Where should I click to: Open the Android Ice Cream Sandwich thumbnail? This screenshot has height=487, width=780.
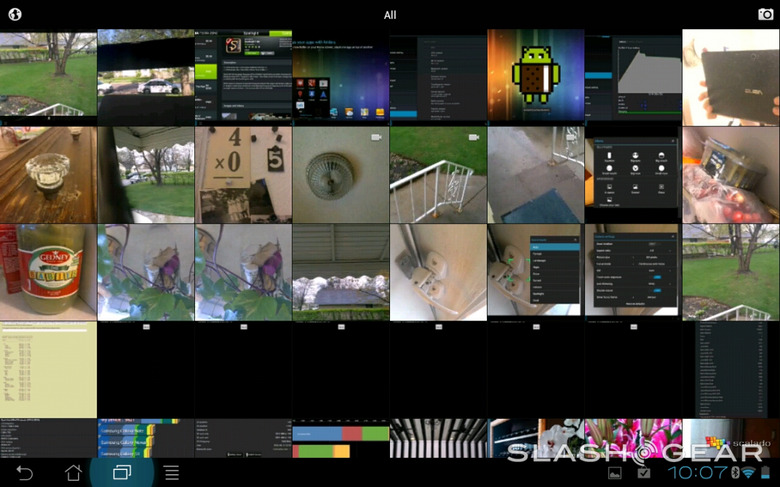535,75
